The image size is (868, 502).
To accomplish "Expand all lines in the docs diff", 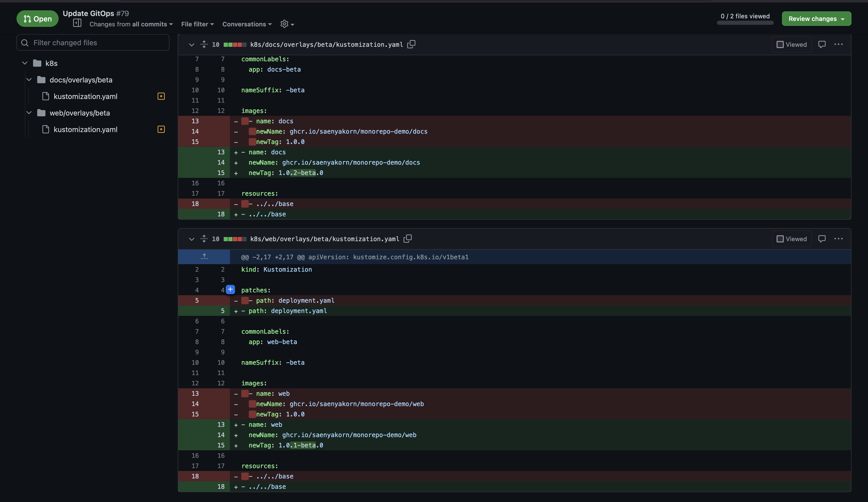I will (x=204, y=44).
